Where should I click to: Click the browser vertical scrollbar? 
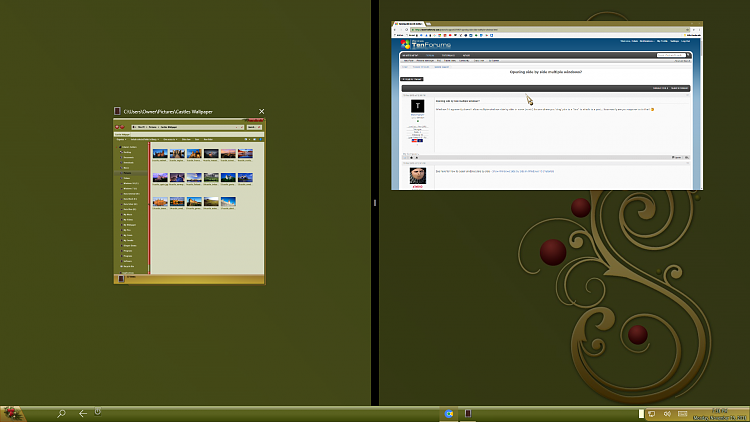point(701,114)
